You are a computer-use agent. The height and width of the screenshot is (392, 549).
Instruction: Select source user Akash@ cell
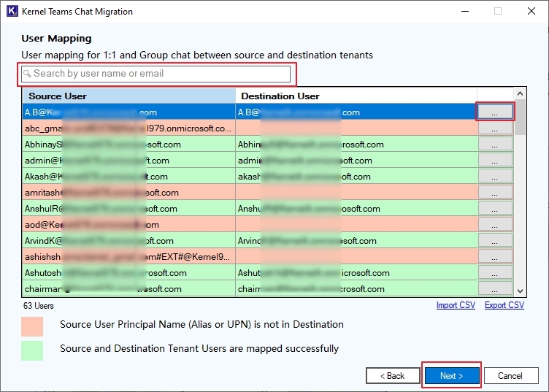click(128, 177)
